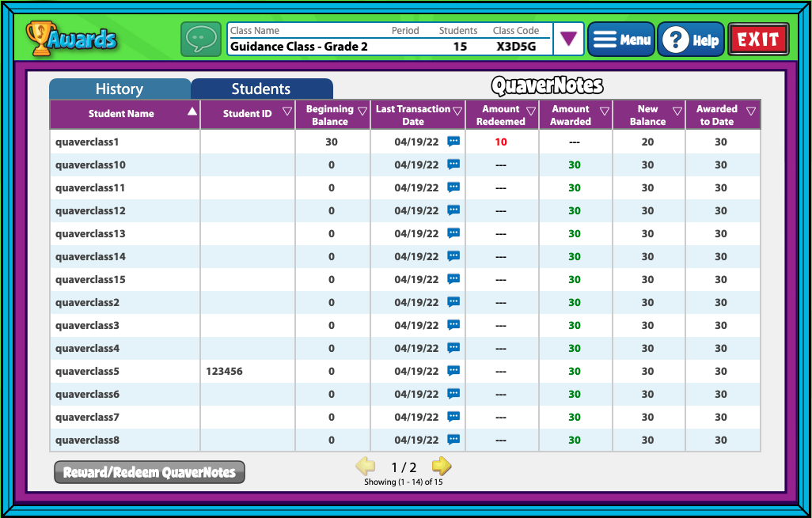Open comment icon for quaverclass1 row

pos(453,142)
